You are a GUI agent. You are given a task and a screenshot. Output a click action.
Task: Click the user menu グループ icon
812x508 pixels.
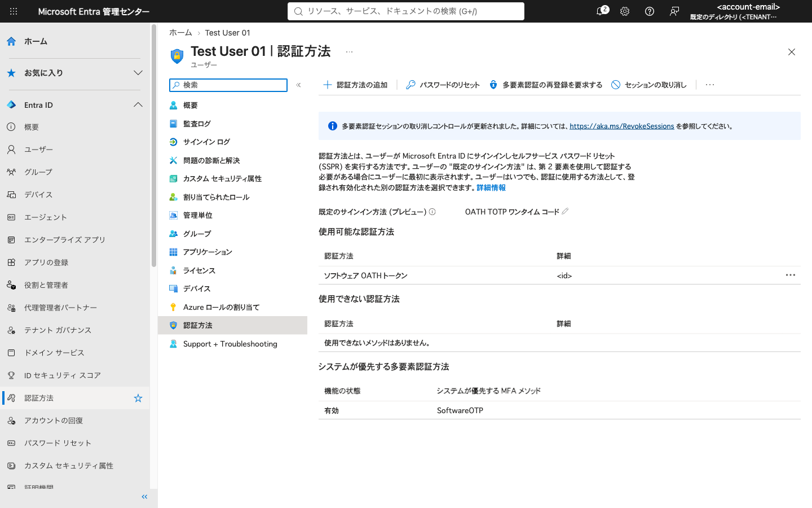[173, 234]
